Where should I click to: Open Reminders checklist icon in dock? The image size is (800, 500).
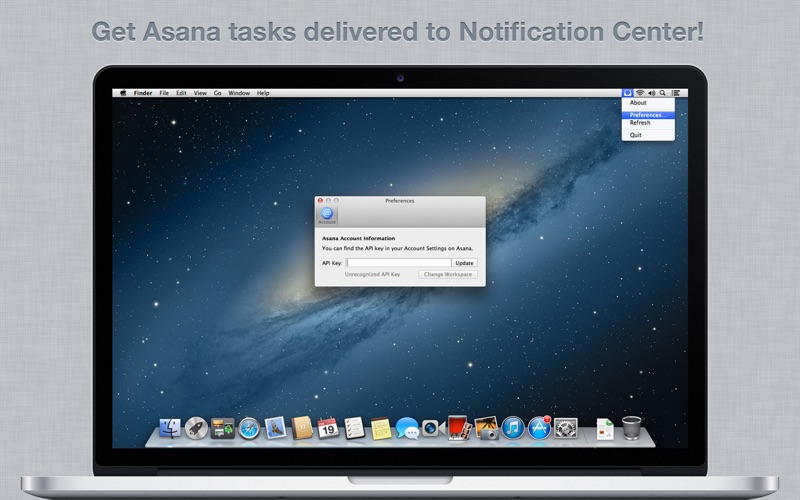point(355,428)
